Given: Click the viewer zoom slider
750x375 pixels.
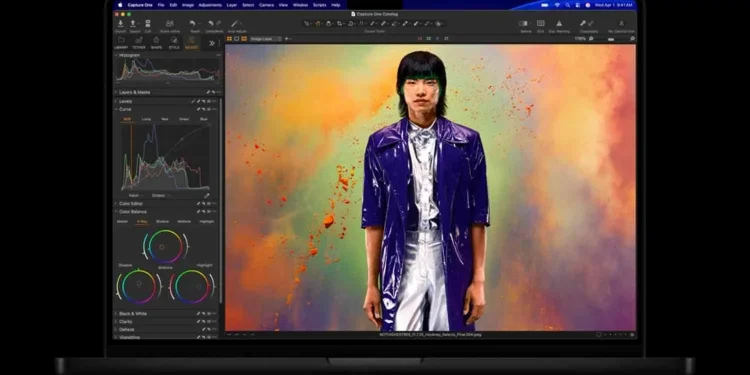Looking at the screenshot, I should pos(611,39).
